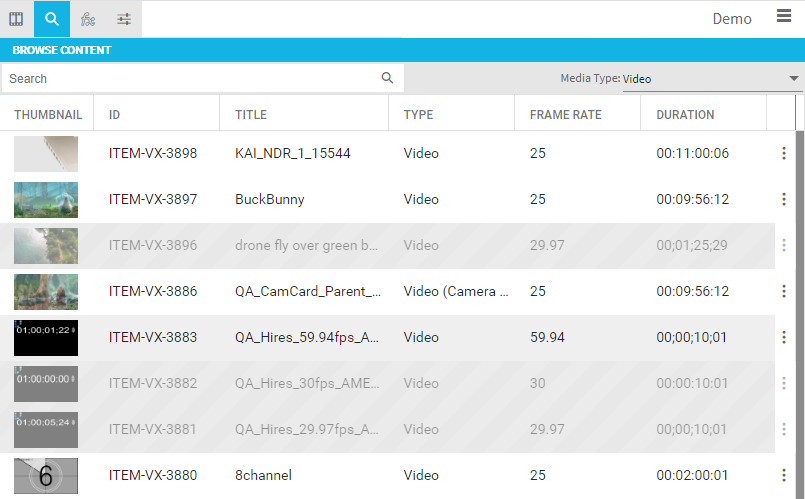This screenshot has height=499, width=805.
Task: Open the sliders settings panel tab
Action: (124, 19)
